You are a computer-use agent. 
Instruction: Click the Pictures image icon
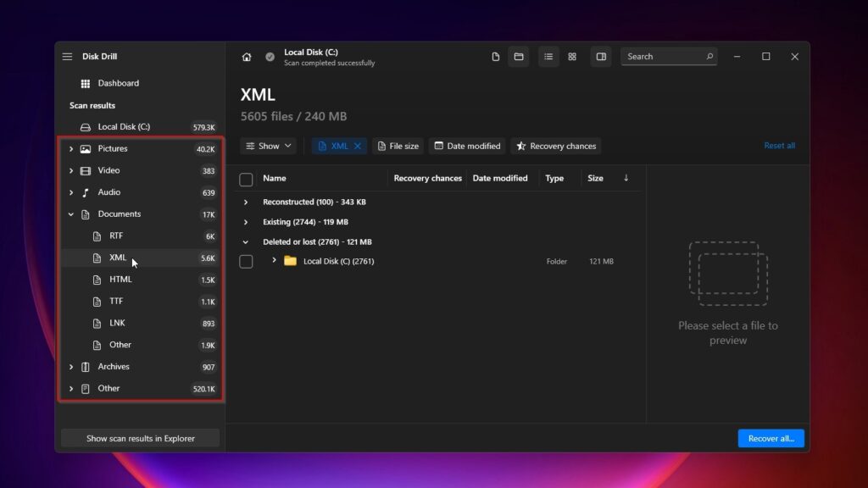click(x=86, y=149)
